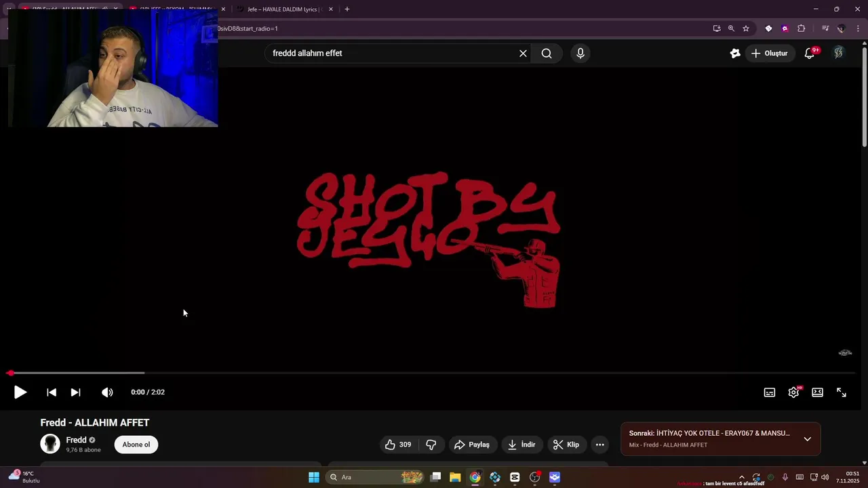Click the sparkle icon left of Oluştur

735,53
